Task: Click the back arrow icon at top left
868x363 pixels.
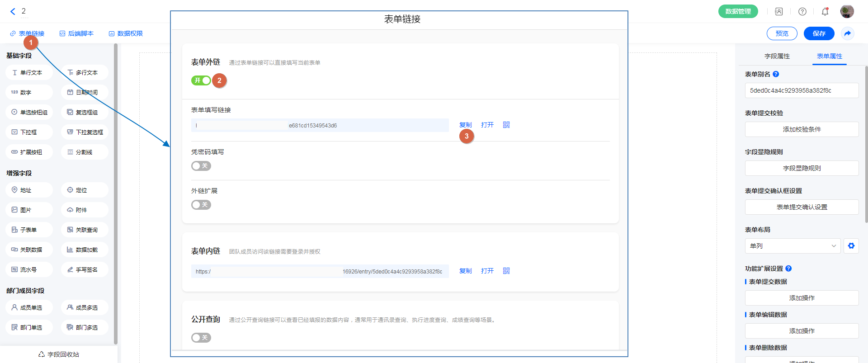Action: coord(13,11)
